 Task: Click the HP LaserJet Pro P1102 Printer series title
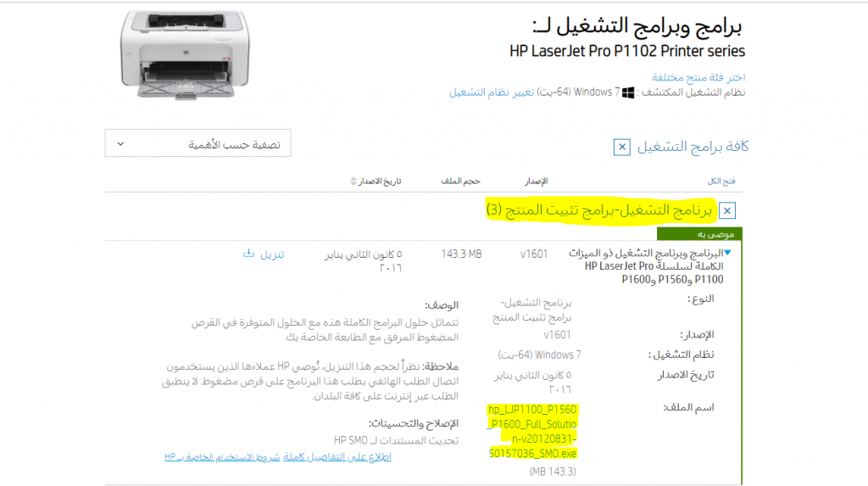[x=627, y=51]
